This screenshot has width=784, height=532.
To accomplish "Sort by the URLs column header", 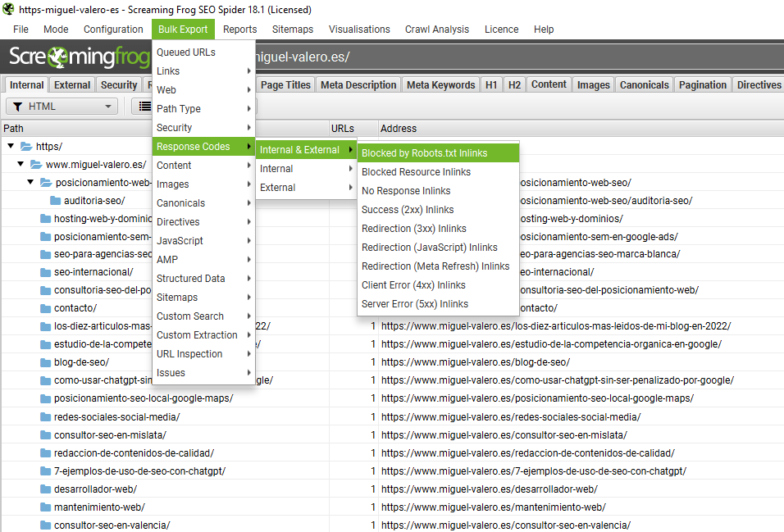I will tap(353, 129).
